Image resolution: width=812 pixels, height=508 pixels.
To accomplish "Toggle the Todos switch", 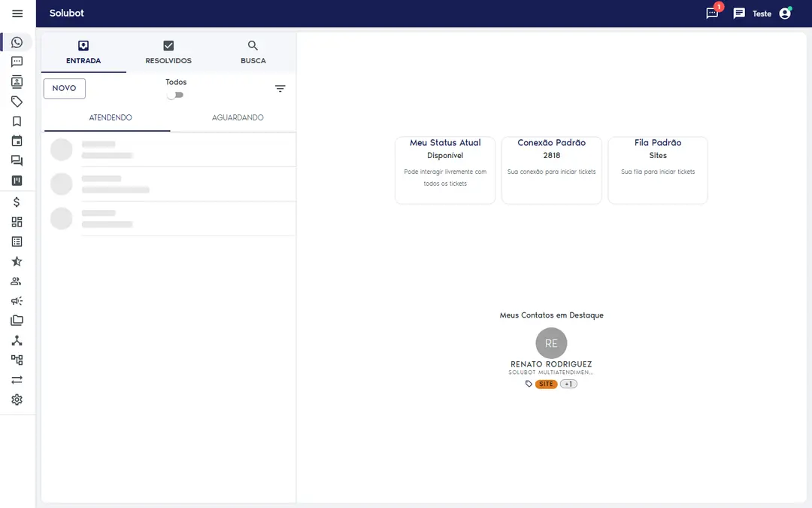I will [175, 95].
